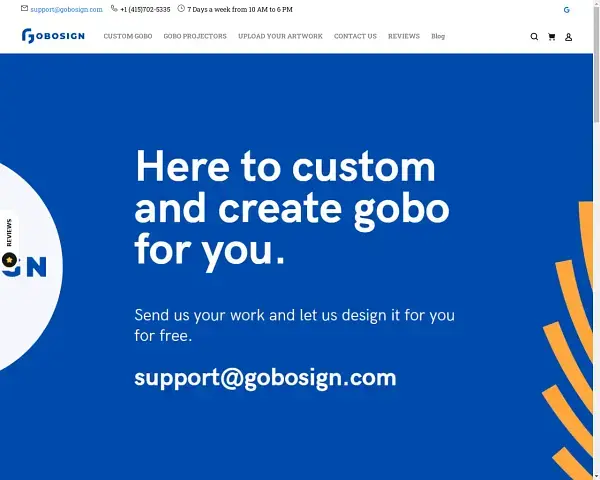Click the phone handset icon
The image size is (600, 480).
pyautogui.click(x=114, y=9)
